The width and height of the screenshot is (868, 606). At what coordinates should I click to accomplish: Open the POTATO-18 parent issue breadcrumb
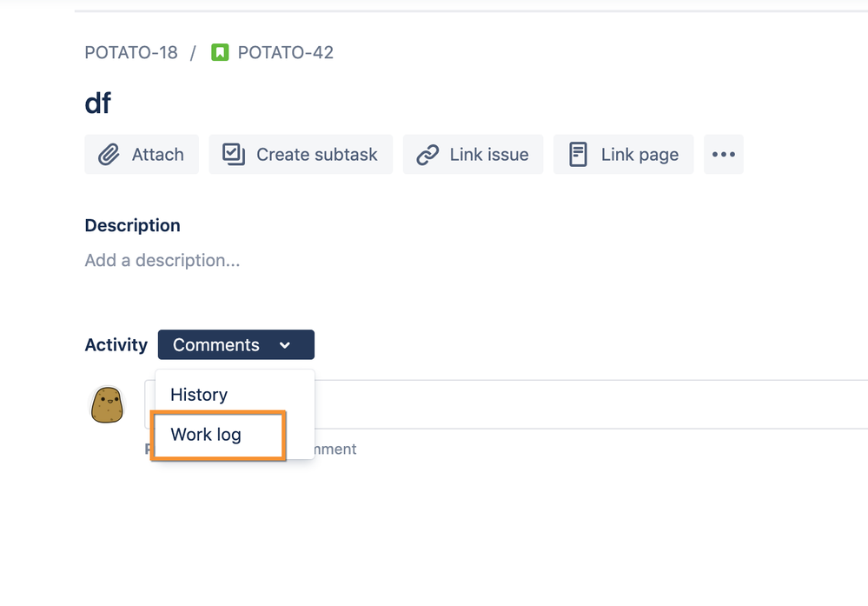[x=131, y=52]
